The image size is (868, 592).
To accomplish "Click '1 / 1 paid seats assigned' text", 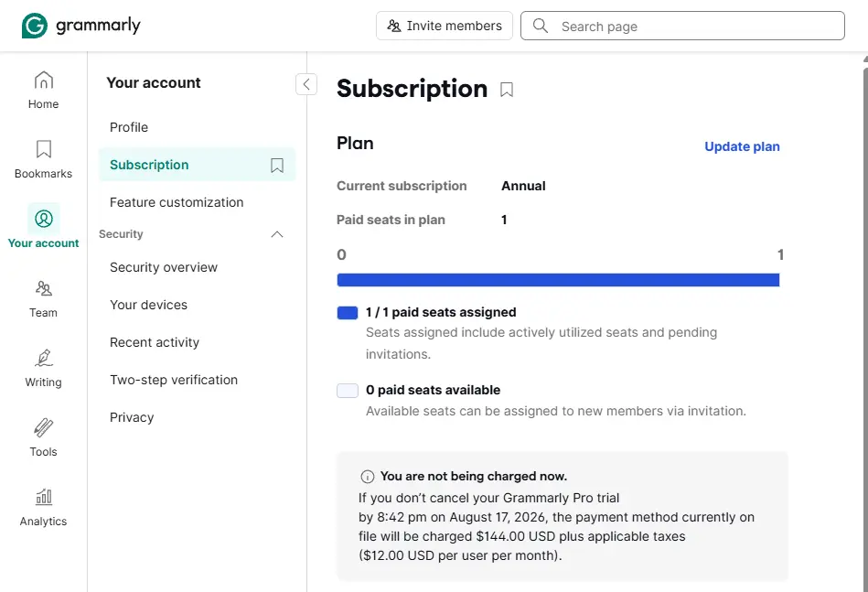I will coord(441,312).
